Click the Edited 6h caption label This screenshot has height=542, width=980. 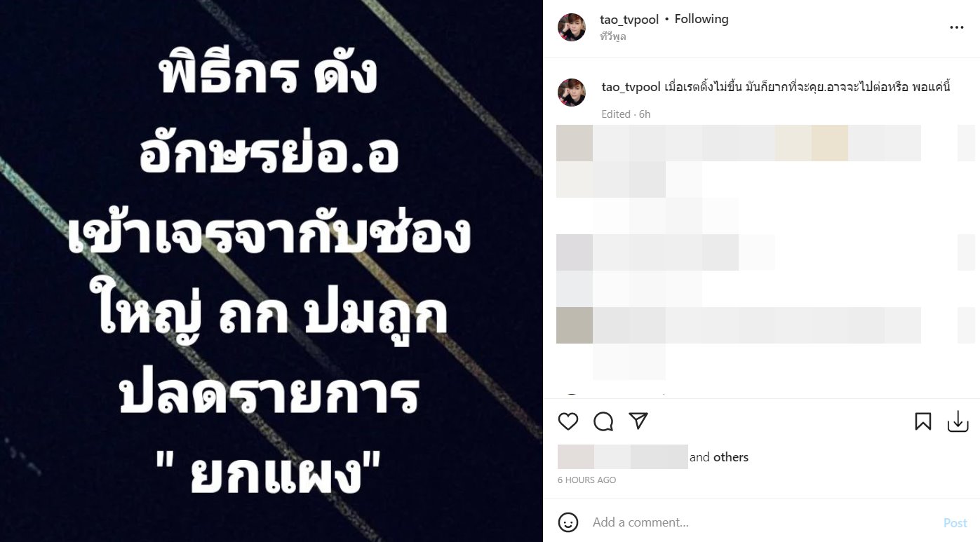(x=626, y=114)
